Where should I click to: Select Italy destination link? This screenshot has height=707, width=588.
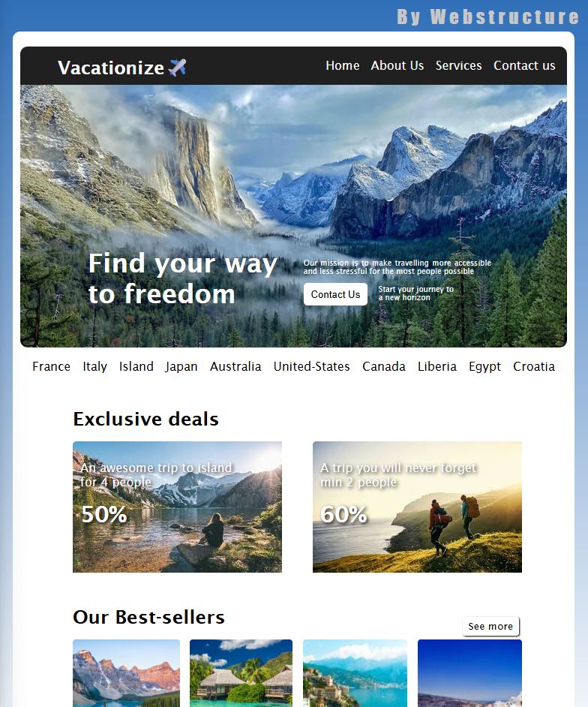(94, 366)
